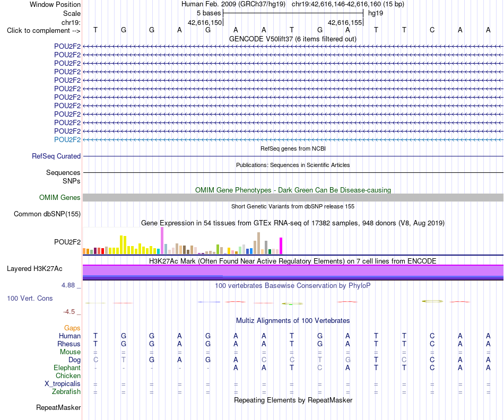Select the 'Scale' ruler label

click(x=72, y=13)
